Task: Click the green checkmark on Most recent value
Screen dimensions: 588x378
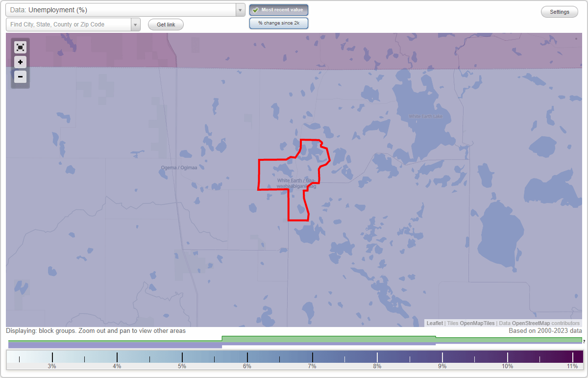Action: click(x=255, y=9)
